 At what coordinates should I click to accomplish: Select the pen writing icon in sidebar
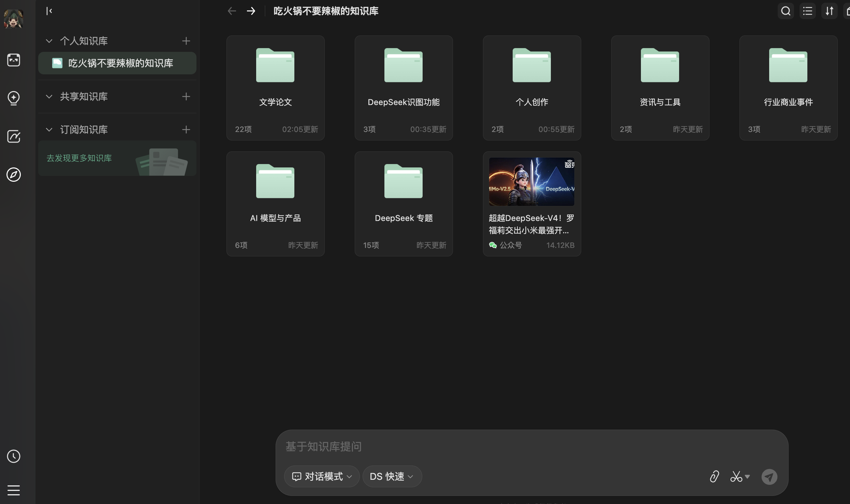pyautogui.click(x=14, y=136)
